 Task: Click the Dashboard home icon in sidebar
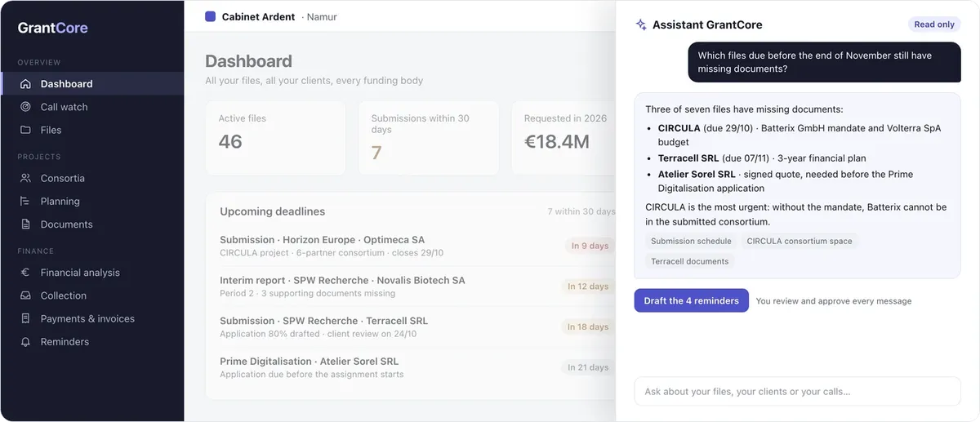click(x=25, y=84)
